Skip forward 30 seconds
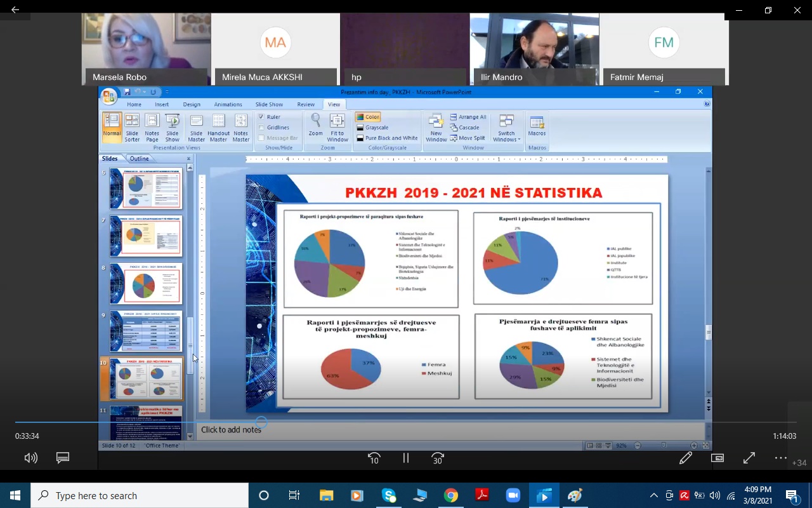The image size is (812, 508). (x=438, y=458)
